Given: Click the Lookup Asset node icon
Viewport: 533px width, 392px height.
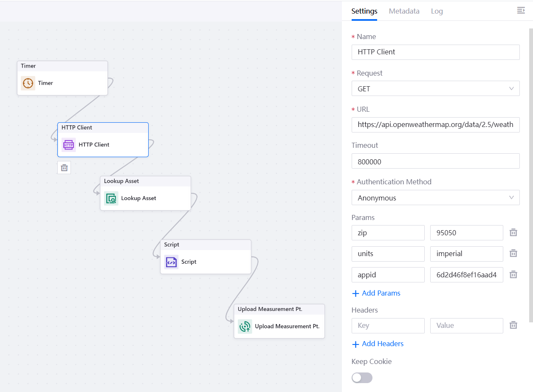Looking at the screenshot, I should (111, 198).
